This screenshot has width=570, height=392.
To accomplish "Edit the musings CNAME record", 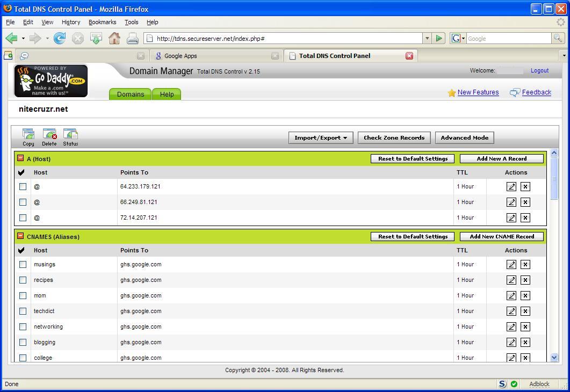I will tap(511, 265).
